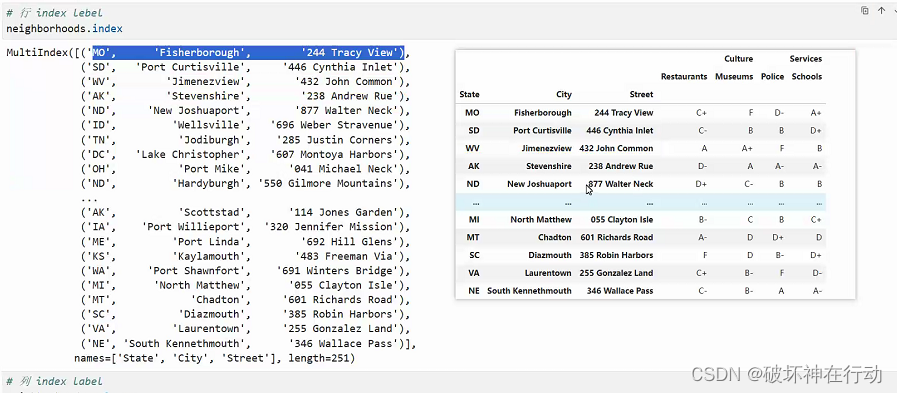This screenshot has width=897, height=393.
Task: Click the highlighted ellipsis row in the table
Action: pyautogui.click(x=641, y=202)
